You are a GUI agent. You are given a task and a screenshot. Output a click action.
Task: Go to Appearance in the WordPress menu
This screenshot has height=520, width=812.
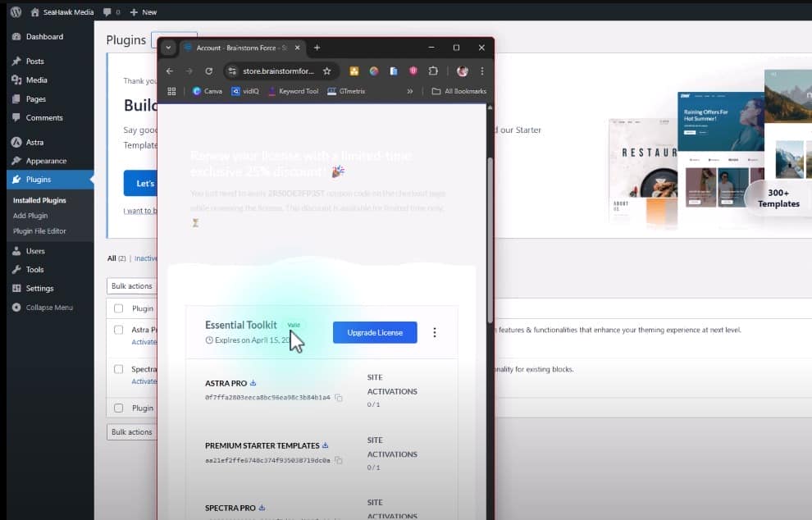(46, 161)
